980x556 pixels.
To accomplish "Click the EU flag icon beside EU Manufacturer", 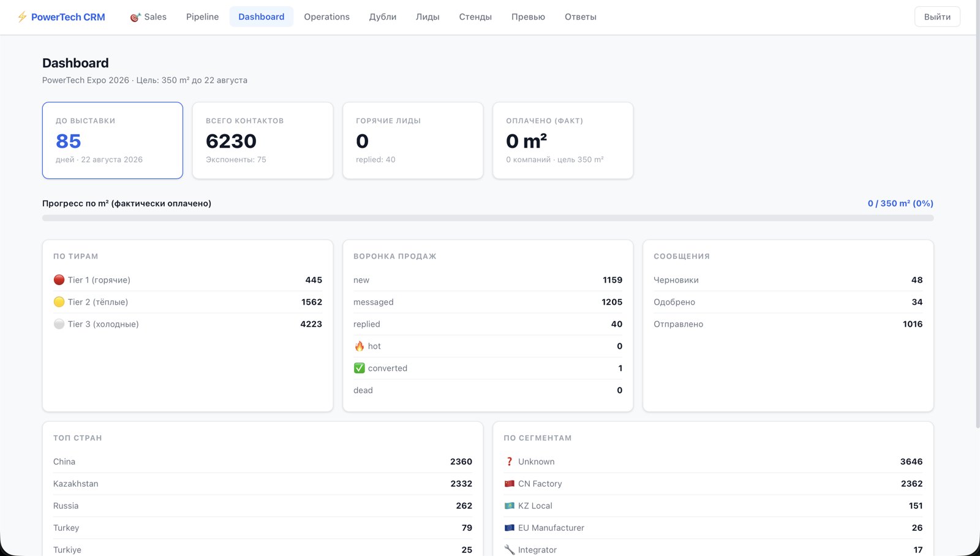I will coord(509,528).
